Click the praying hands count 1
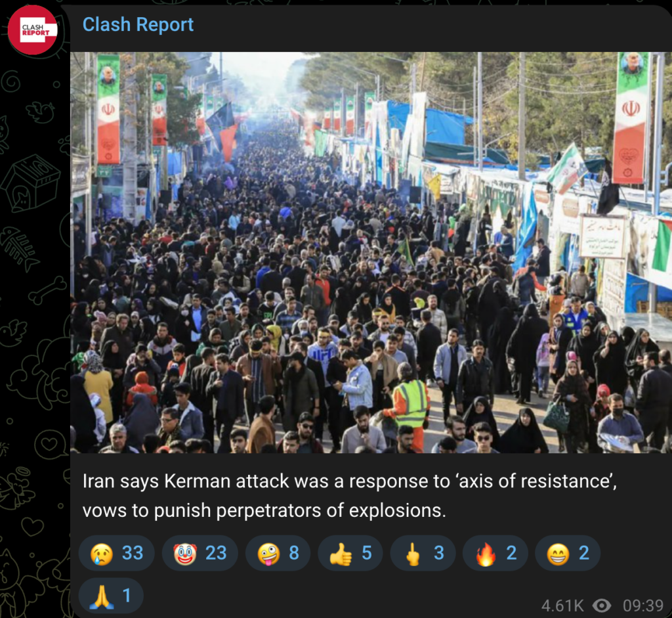Viewport: 672px width, 618px height. tap(127, 596)
